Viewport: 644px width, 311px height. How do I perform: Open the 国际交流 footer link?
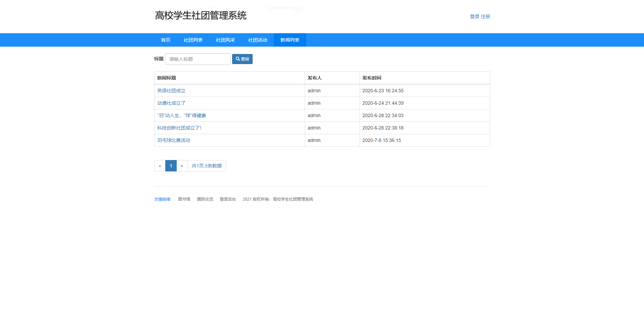pos(205,199)
